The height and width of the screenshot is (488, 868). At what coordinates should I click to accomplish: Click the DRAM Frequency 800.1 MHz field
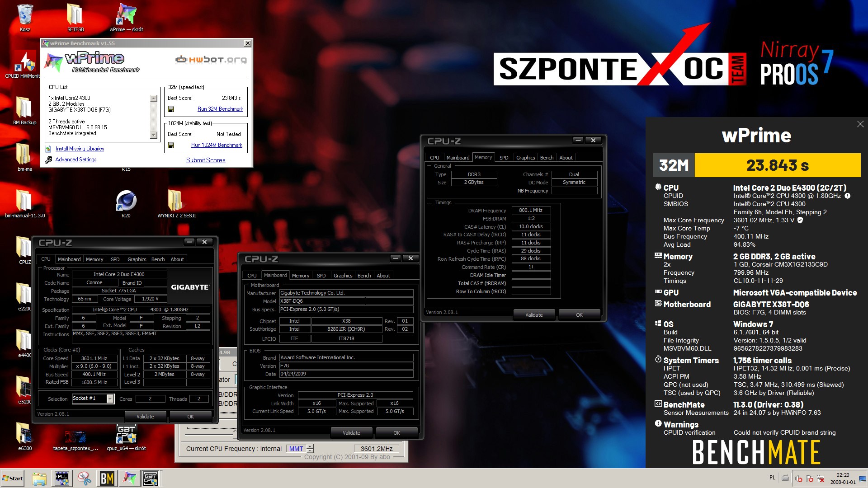coord(531,210)
